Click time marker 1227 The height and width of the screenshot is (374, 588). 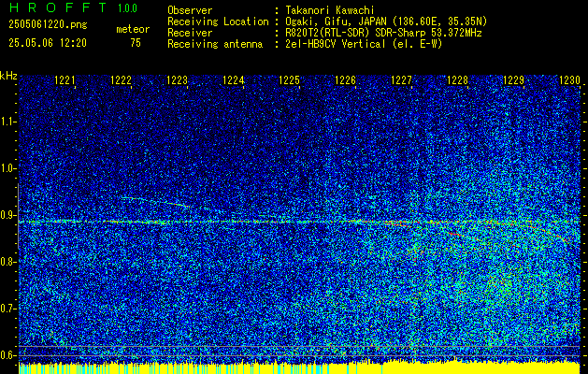coord(401,79)
